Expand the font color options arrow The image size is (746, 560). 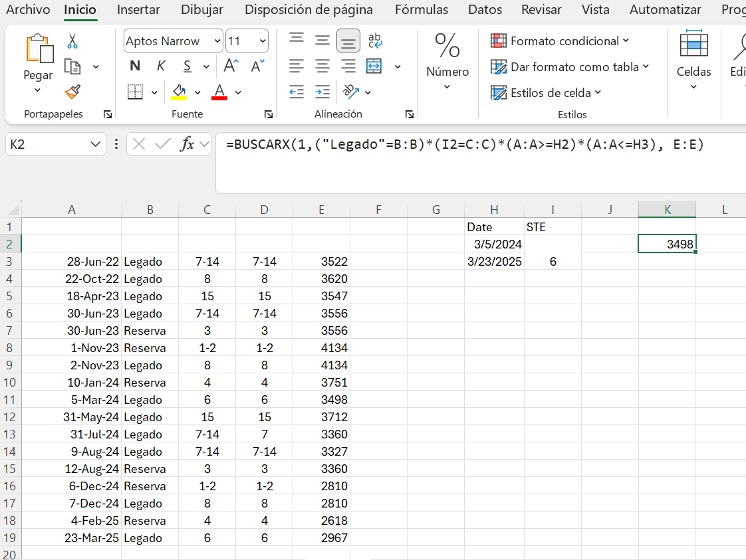(238, 93)
